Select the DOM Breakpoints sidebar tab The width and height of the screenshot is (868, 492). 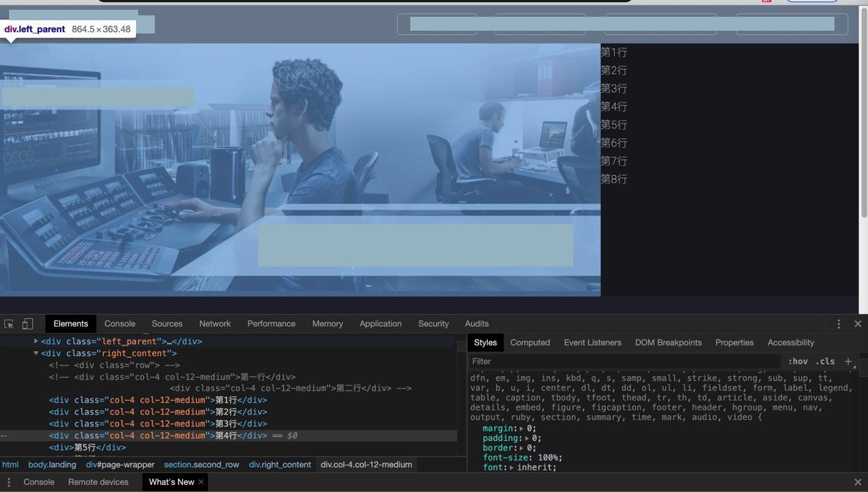[668, 343]
